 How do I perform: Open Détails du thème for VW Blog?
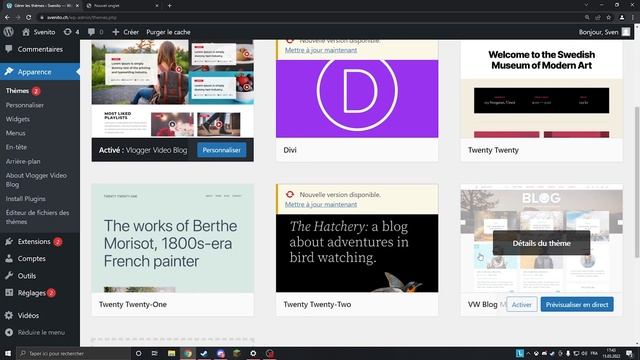tap(541, 243)
